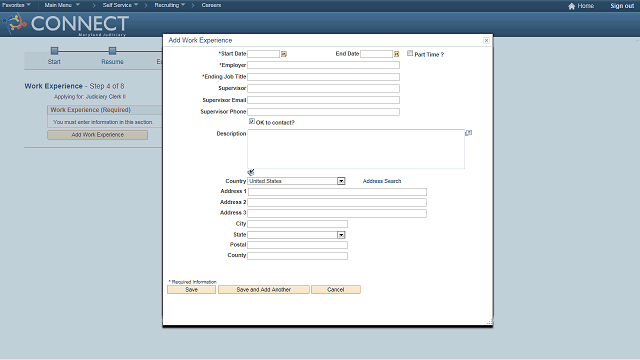640x360 pixels.
Task: Click the Save button
Action: click(191, 289)
